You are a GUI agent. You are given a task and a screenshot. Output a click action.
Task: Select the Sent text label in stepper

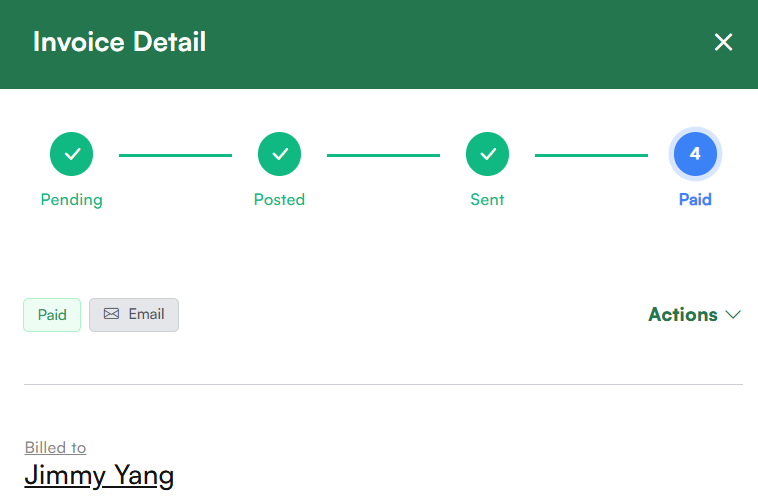pyautogui.click(x=487, y=199)
